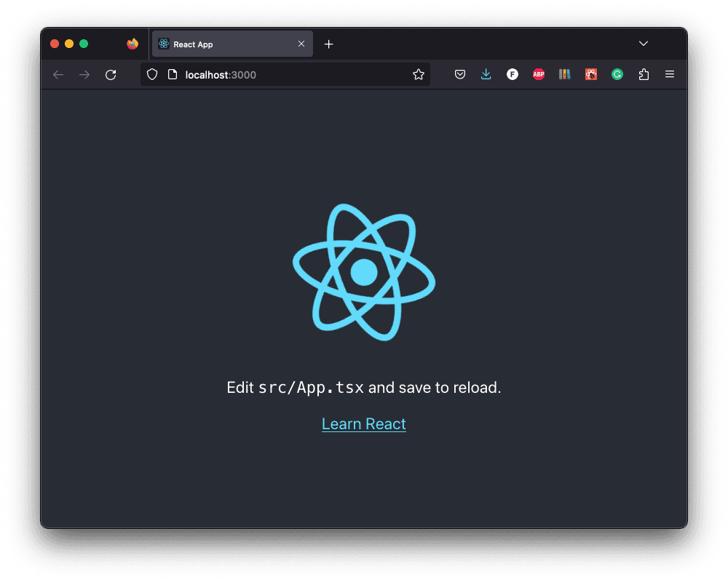Screen dimensions: 728x582
Task: Open the colorful books extension icon
Action: [565, 74]
